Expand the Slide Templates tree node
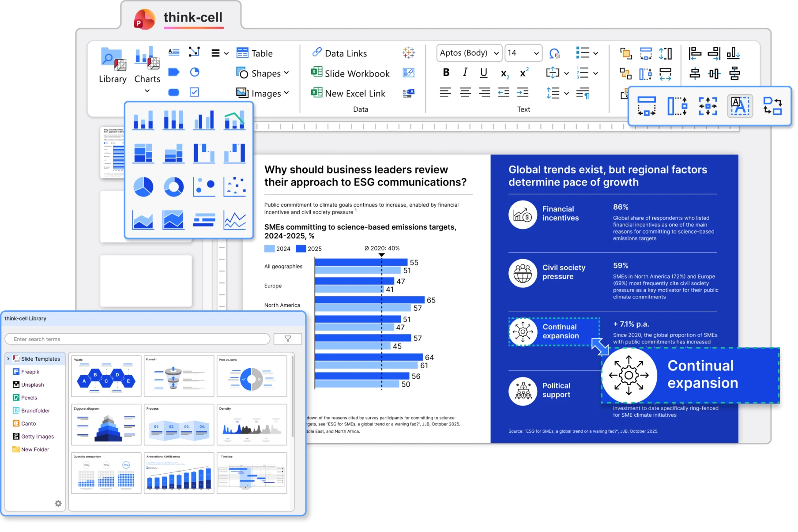This screenshot has height=532, width=798. pyautogui.click(x=8, y=359)
